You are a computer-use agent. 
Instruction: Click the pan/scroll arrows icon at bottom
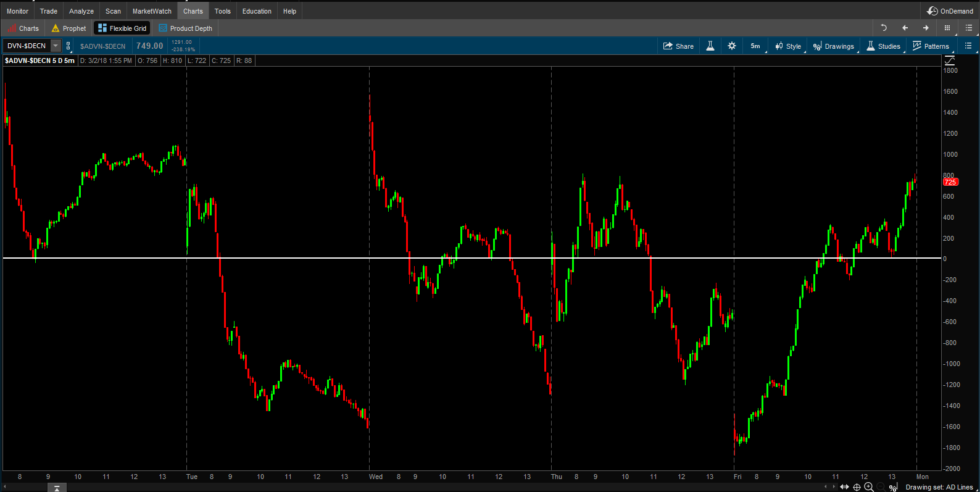point(844,487)
